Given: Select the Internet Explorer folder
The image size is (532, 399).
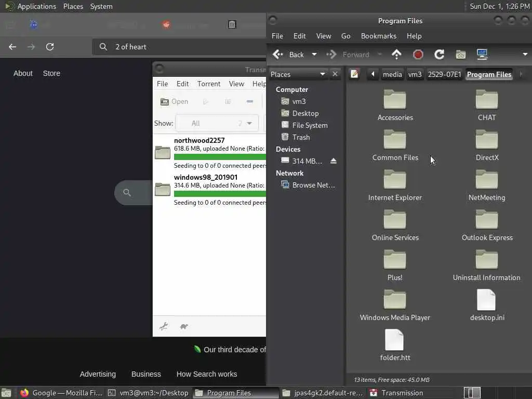Looking at the screenshot, I should tap(395, 185).
